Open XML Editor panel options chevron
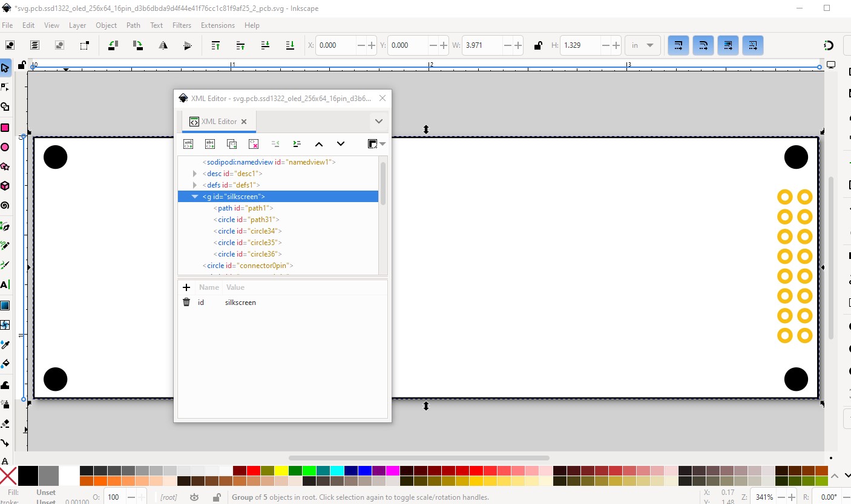 (x=378, y=122)
